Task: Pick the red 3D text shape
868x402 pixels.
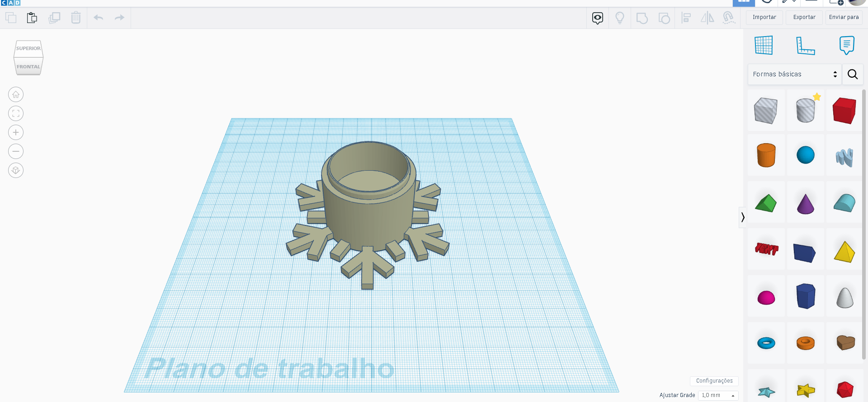Action: [766, 248]
